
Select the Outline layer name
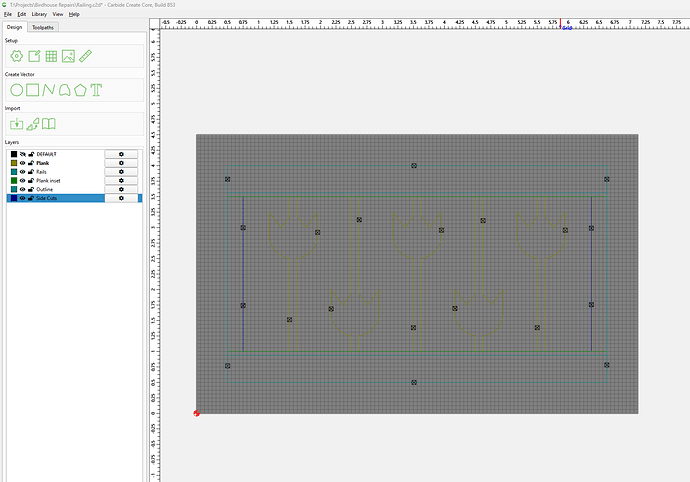click(44, 189)
